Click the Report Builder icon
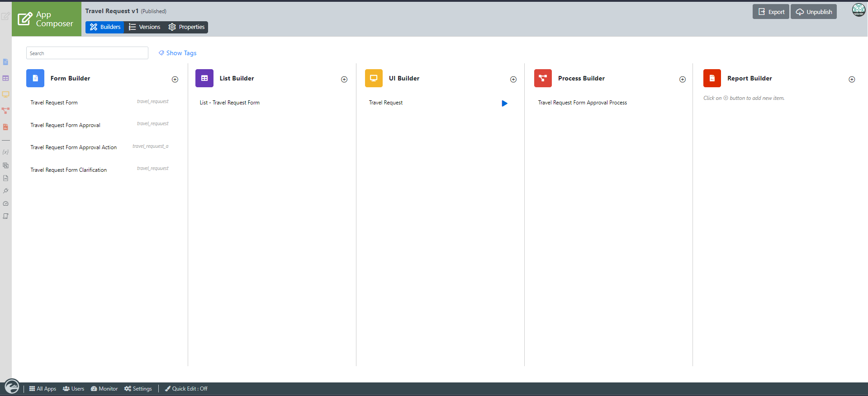 click(x=712, y=78)
